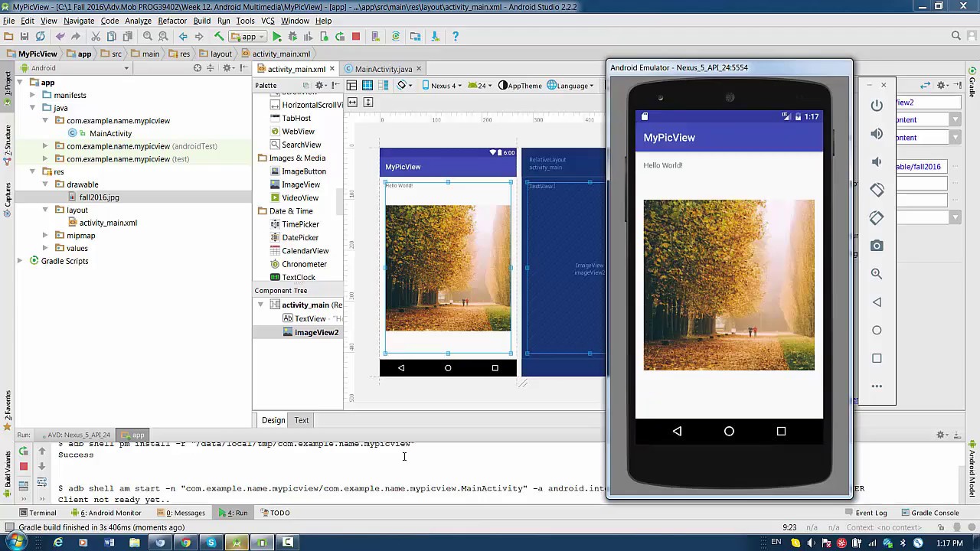The height and width of the screenshot is (551, 980).
Task: Open emulator extended controls three-dots icon
Action: (877, 386)
